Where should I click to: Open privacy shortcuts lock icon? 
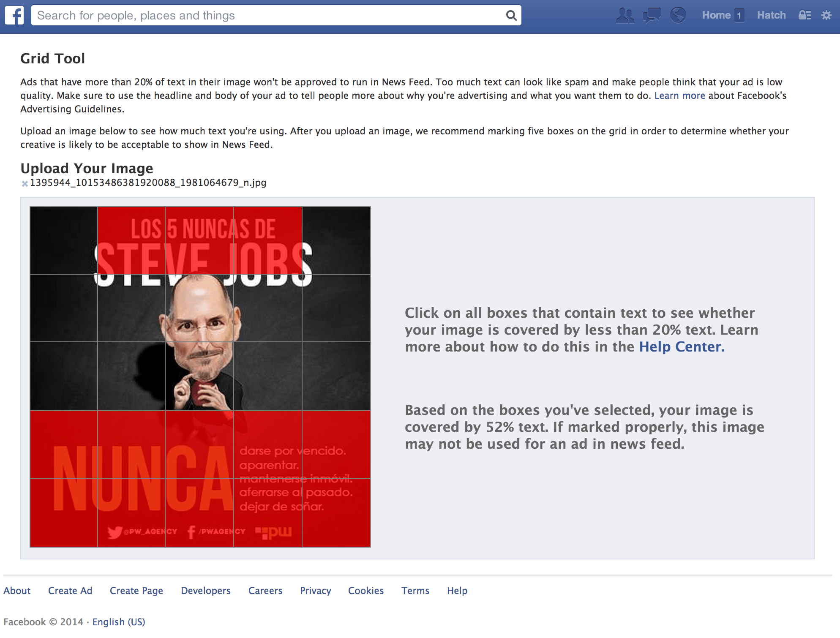[805, 15]
